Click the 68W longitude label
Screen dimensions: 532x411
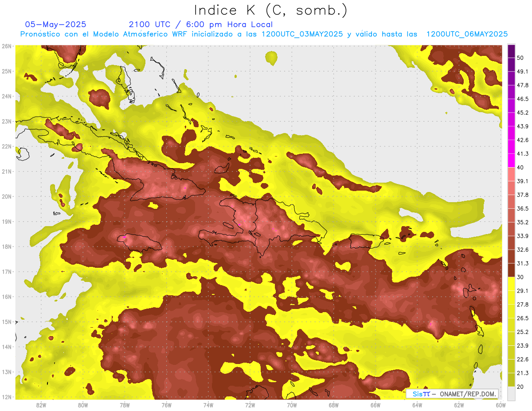tap(333, 405)
